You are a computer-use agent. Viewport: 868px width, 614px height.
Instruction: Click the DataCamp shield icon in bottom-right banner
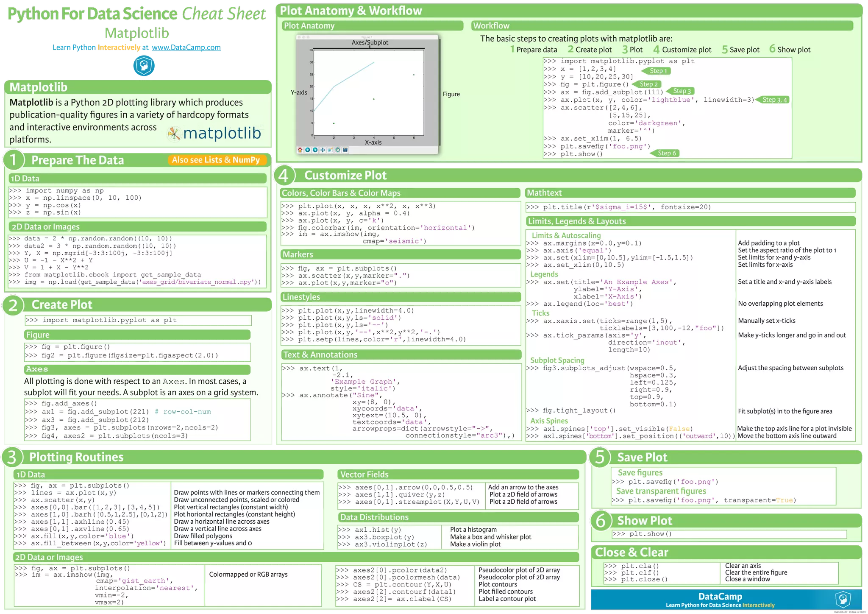tap(843, 600)
